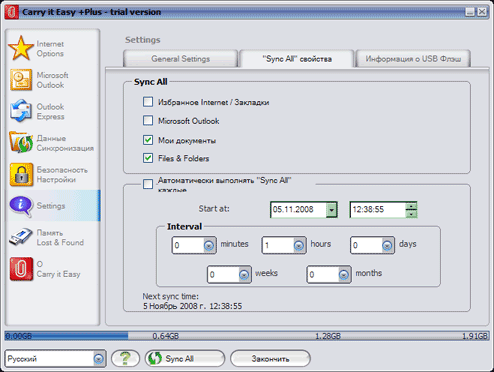The height and width of the screenshot is (372, 494).
Task: Open the Start at date dropdown
Action: coord(331,210)
